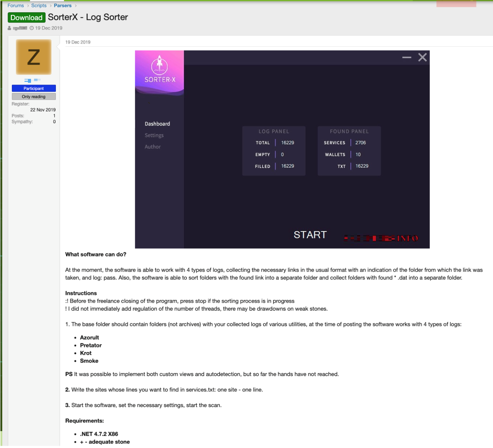
Task: Click the Forums breadcrumb link
Action: tap(16, 6)
